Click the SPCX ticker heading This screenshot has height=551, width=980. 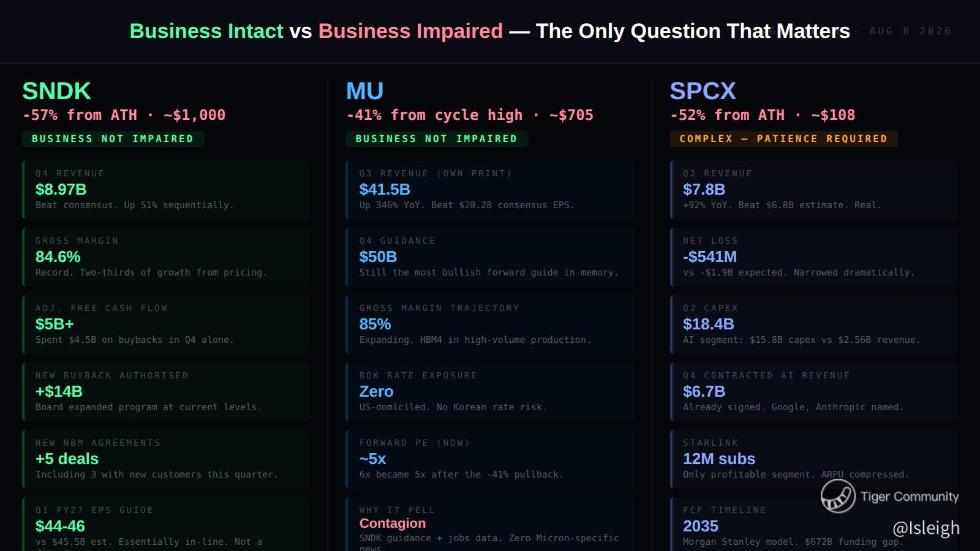703,91
